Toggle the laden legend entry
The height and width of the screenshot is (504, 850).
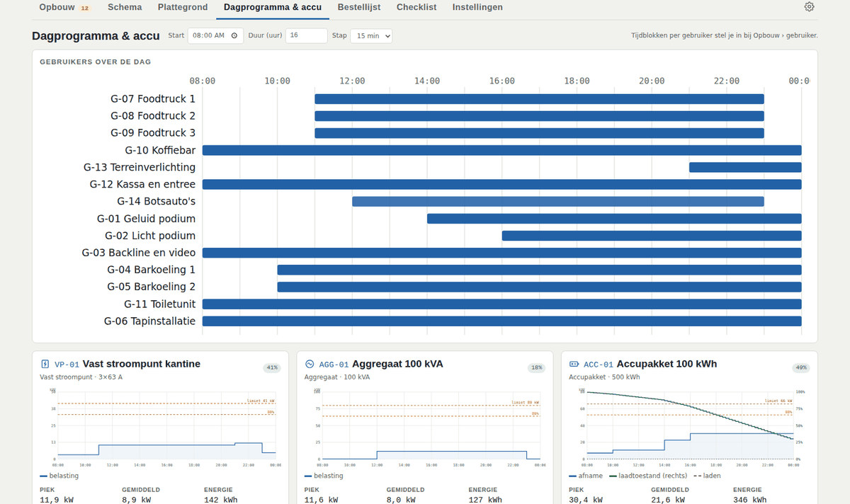point(707,476)
